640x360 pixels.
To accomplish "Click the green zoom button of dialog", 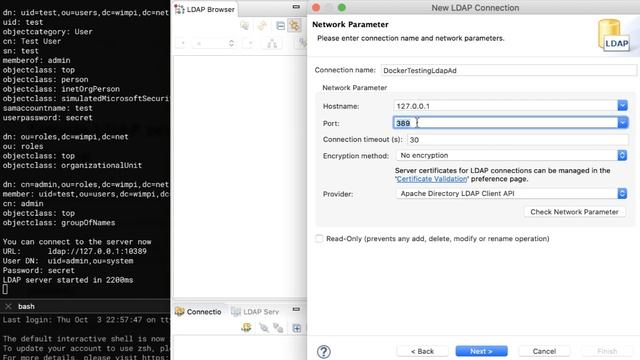I will (x=342, y=7).
